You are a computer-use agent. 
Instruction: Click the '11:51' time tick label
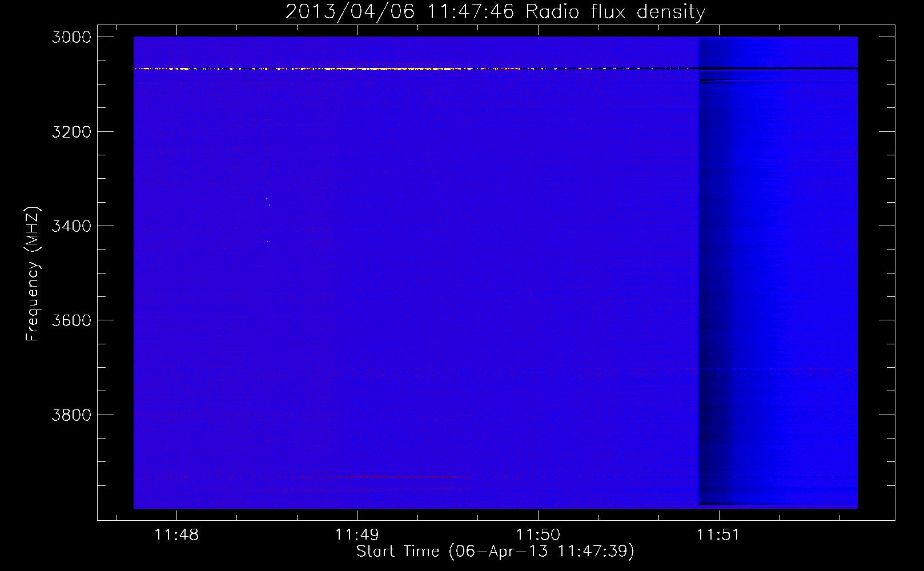tap(718, 535)
